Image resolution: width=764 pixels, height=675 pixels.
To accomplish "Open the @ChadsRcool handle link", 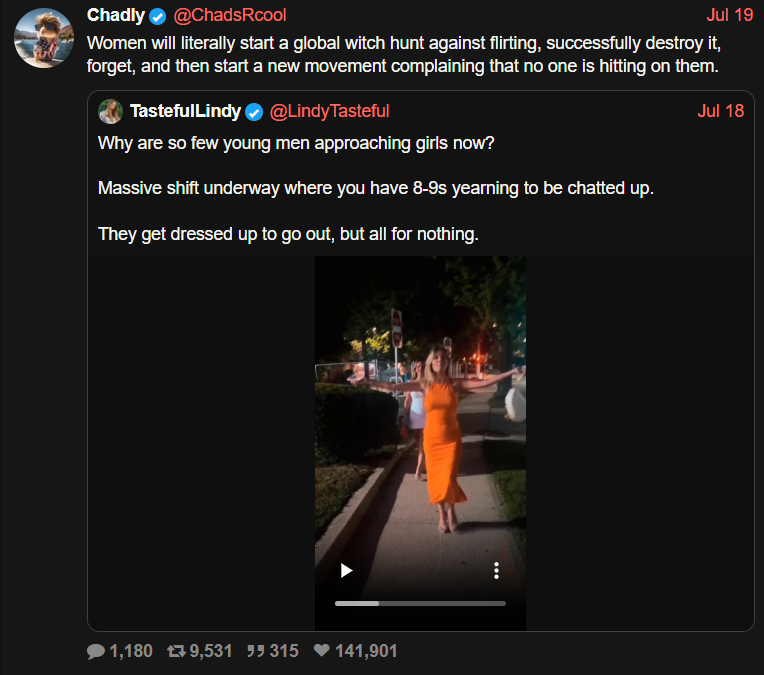I will coord(230,15).
